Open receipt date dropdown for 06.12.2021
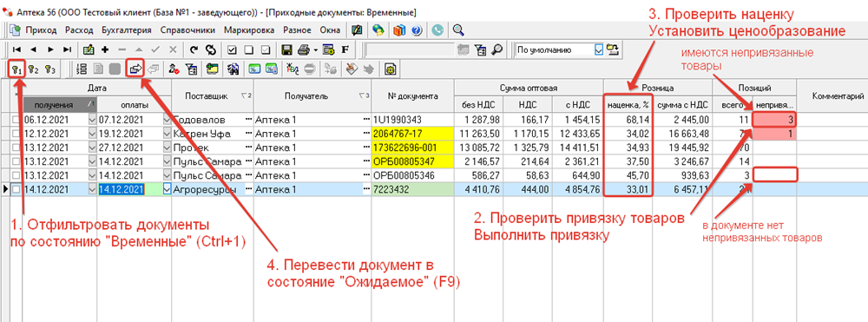Viewport: 868px width, 322px height. click(x=92, y=119)
